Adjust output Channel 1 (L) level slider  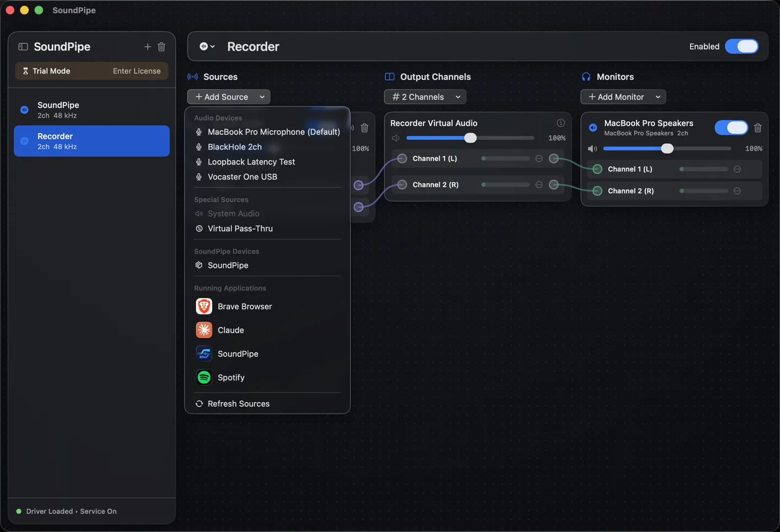(506, 158)
